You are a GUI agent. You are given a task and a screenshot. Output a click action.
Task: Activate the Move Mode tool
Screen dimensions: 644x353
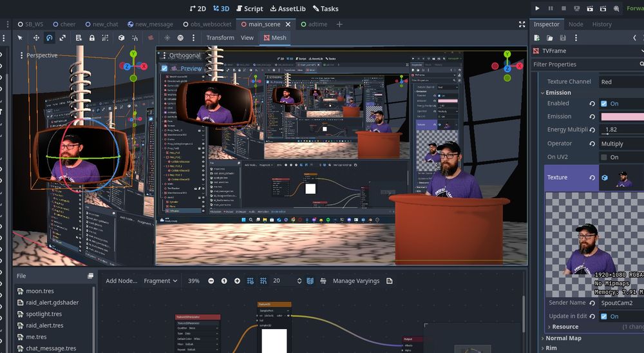point(36,38)
